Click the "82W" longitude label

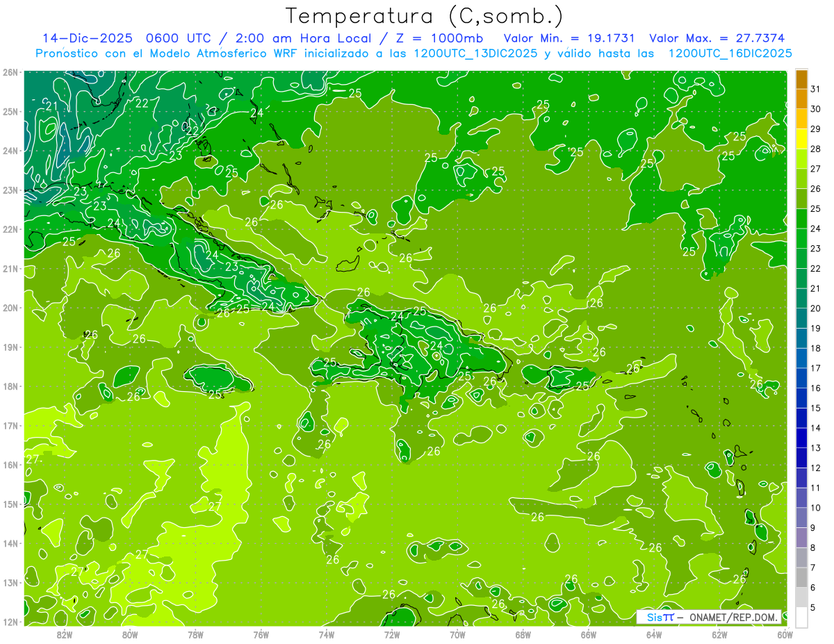point(65,634)
